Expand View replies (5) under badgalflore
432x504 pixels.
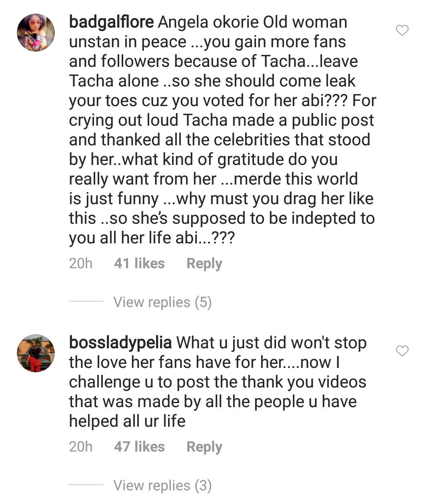tap(162, 302)
